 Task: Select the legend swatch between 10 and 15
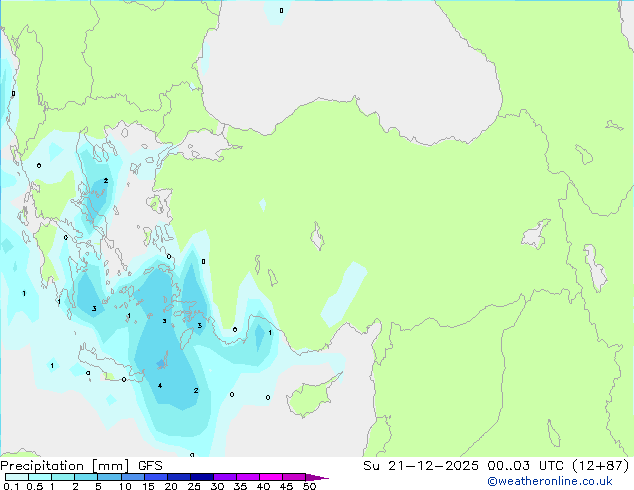(x=133, y=477)
